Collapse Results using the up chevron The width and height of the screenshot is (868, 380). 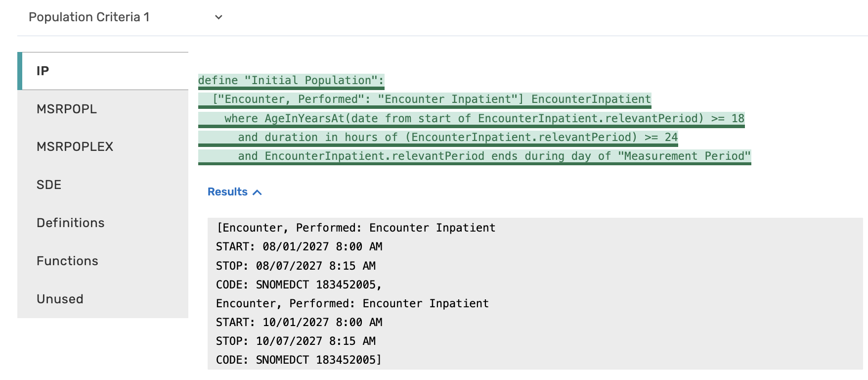(x=257, y=192)
